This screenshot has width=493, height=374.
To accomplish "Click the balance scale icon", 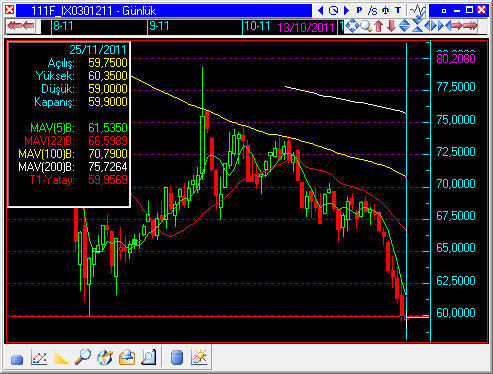I will point(385,10).
